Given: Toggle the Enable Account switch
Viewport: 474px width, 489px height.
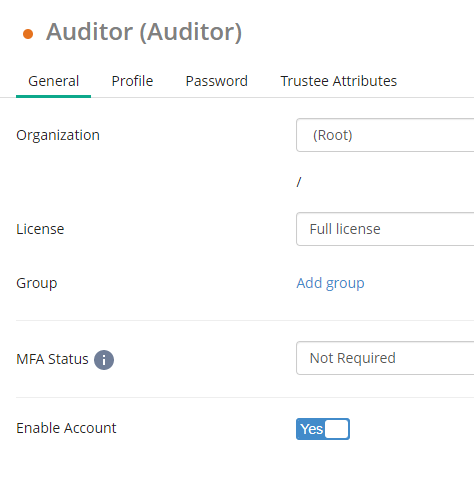Looking at the screenshot, I should pyautogui.click(x=323, y=429).
